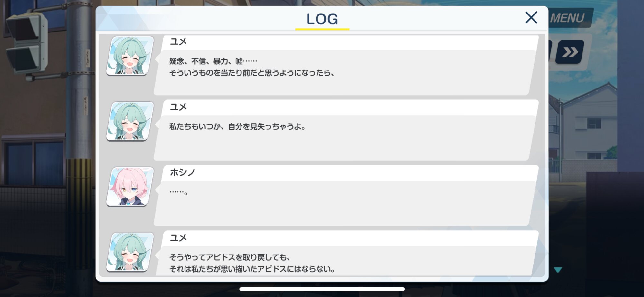
Task: Click the last ユメ name label
Action: (x=178, y=238)
